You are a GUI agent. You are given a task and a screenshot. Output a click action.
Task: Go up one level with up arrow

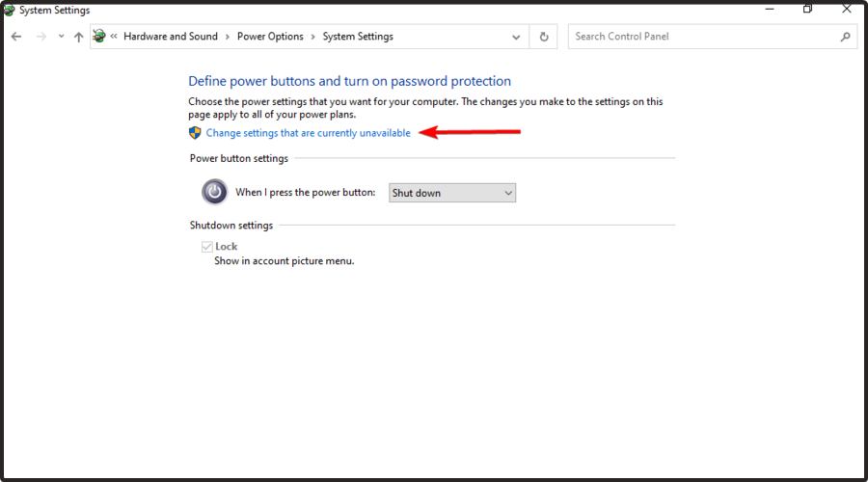pos(79,37)
